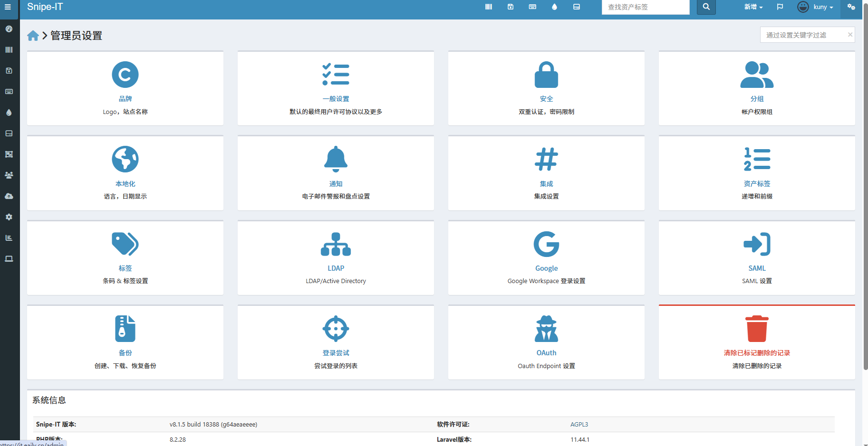
Task: Open the OAuth link text
Action: click(x=546, y=353)
